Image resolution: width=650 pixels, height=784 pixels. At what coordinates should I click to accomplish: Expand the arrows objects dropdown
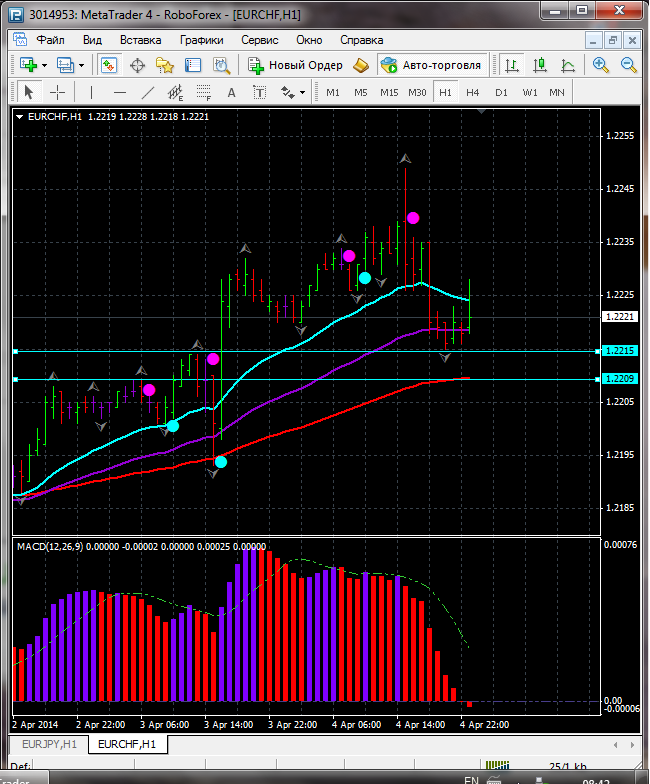(x=303, y=92)
